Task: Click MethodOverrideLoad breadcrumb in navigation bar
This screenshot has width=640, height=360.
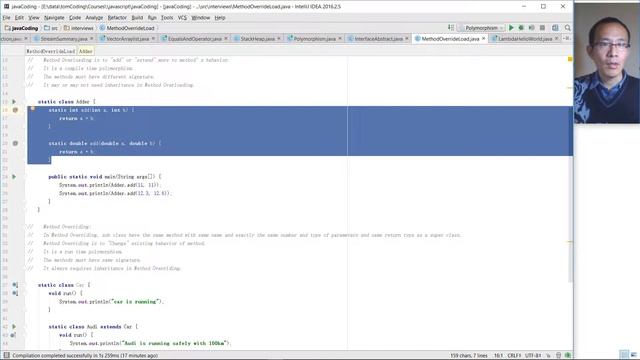Action: point(127,28)
